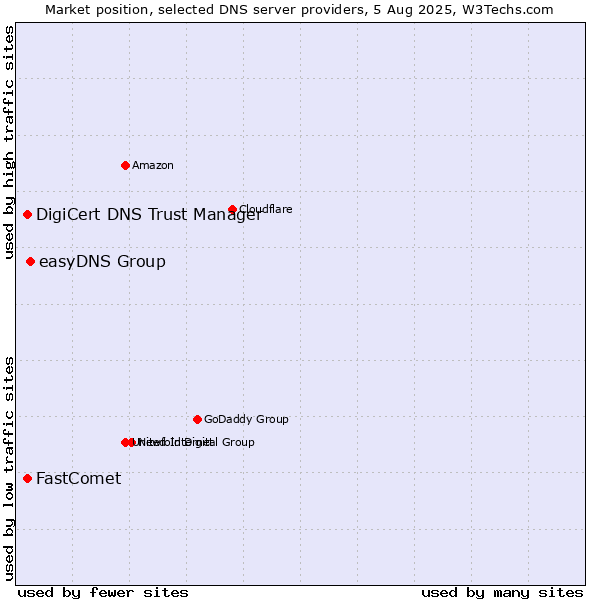Click the Cloudflare red marker
The width and height of the screenshot is (600, 600).
[x=232, y=209]
